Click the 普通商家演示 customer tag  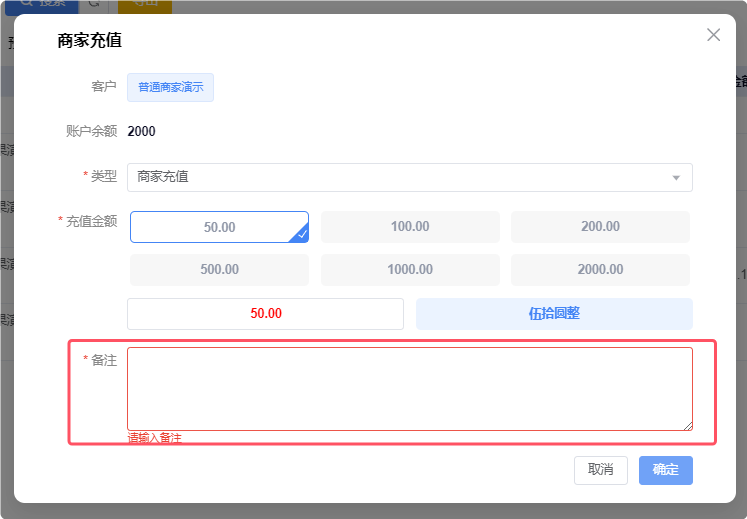170,87
